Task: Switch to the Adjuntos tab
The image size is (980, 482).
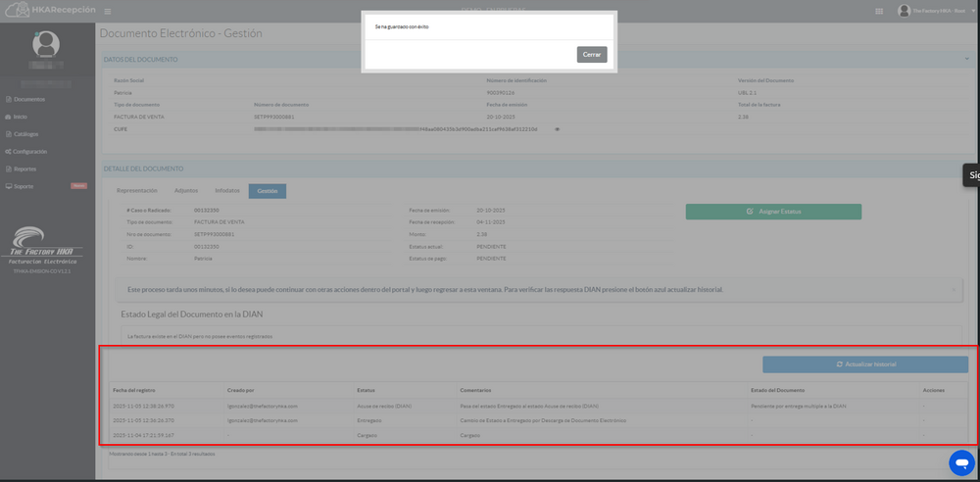Action: pos(185,191)
